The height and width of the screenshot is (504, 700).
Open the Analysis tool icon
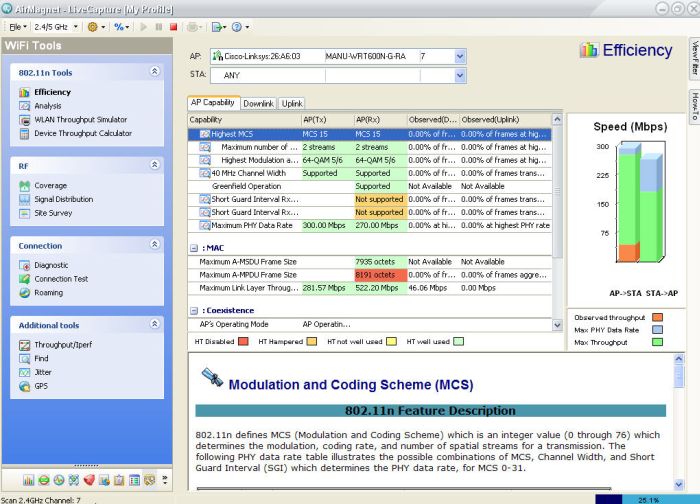point(24,106)
